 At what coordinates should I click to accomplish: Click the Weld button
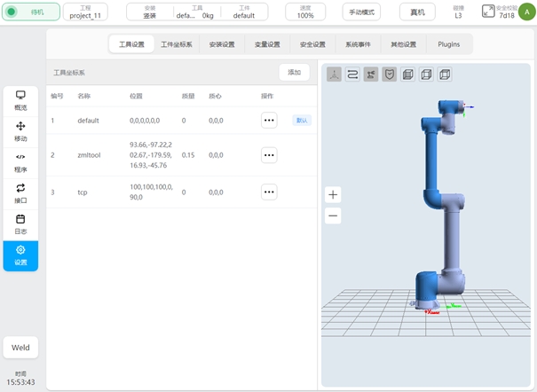click(20, 348)
